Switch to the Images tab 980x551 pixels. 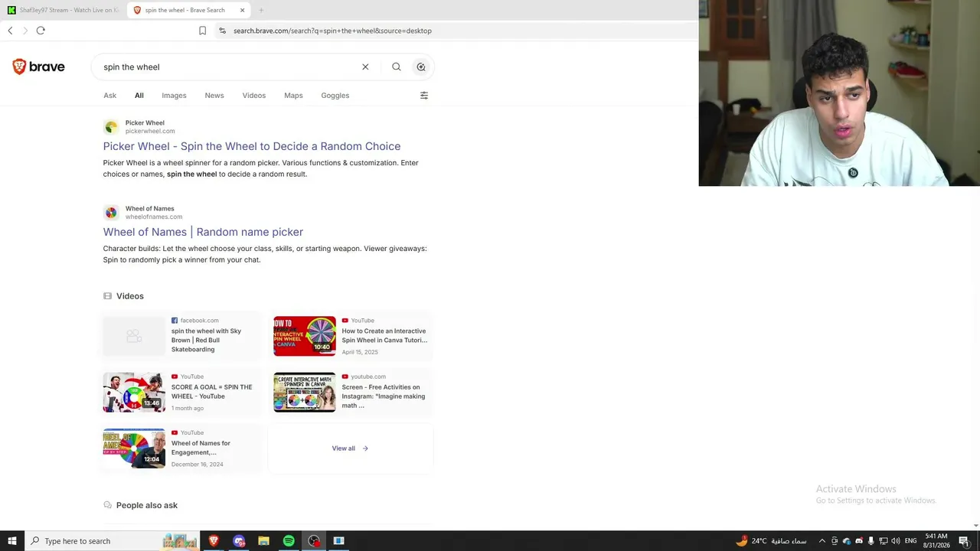[174, 96]
